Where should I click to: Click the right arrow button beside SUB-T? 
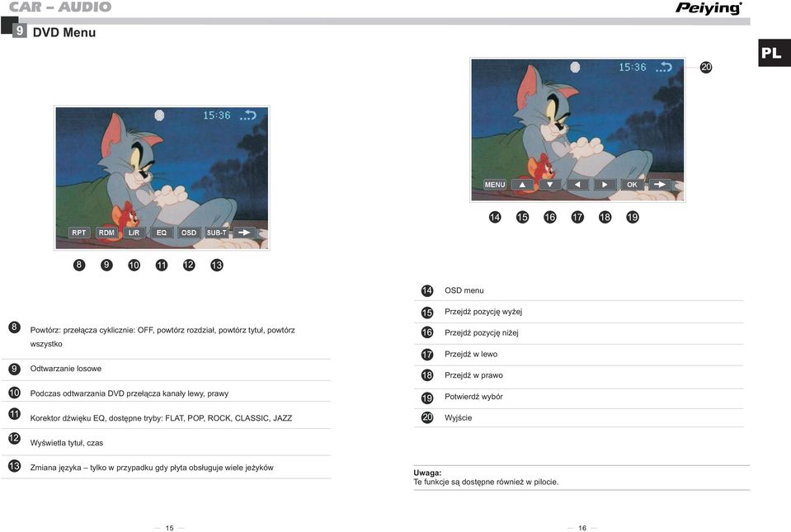coord(244,233)
